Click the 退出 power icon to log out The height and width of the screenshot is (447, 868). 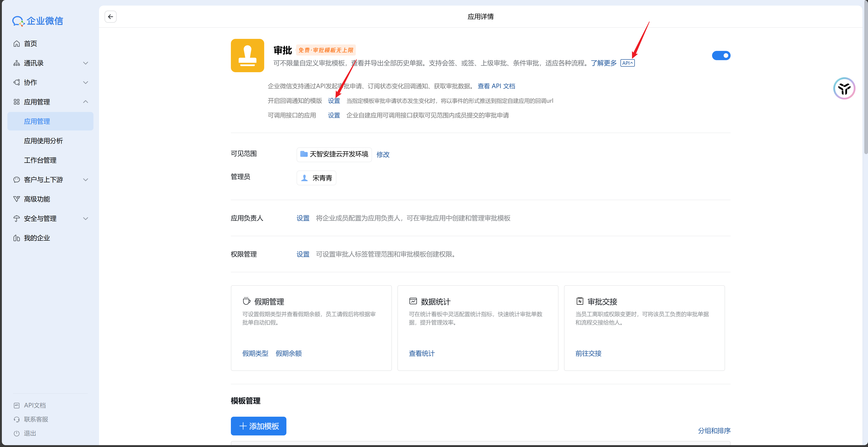tap(16, 434)
